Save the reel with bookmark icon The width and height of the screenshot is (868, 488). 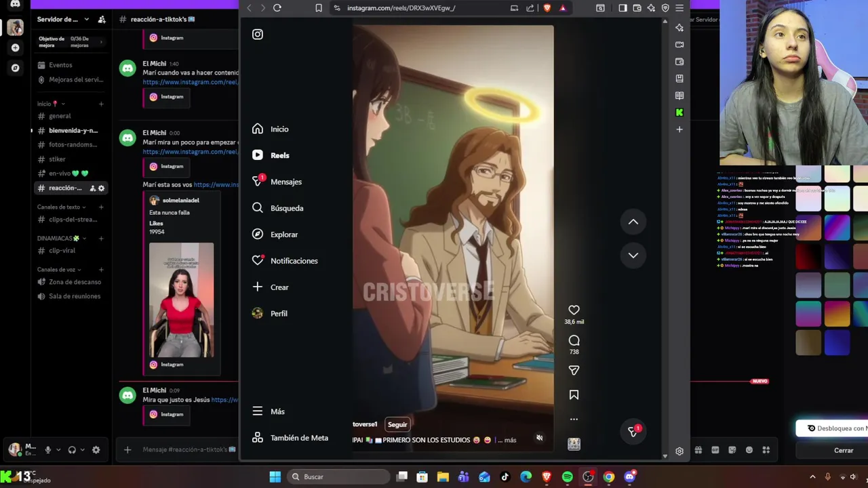tap(574, 394)
